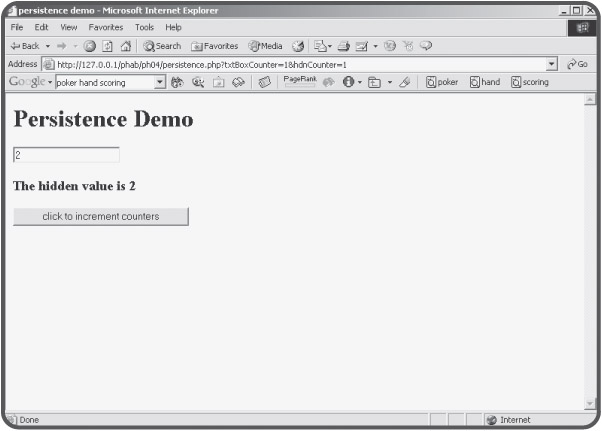
Task: Click the Print toolbar icon
Action: 344,46
